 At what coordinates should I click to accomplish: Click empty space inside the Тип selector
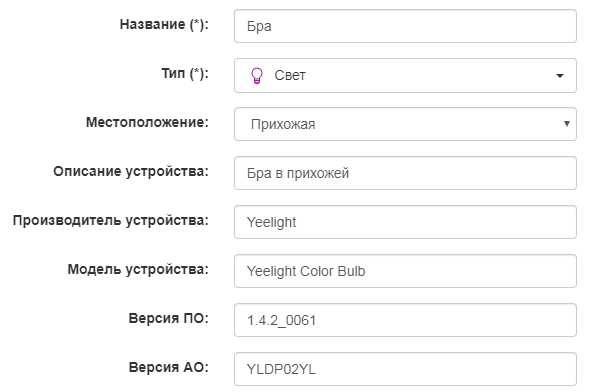pos(429,76)
